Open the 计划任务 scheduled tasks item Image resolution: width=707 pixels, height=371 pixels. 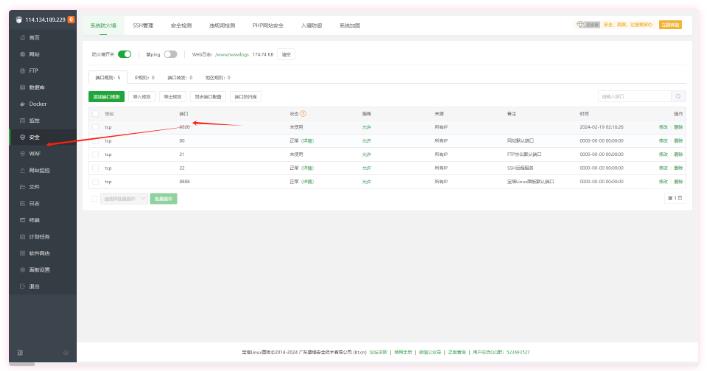[x=43, y=237]
